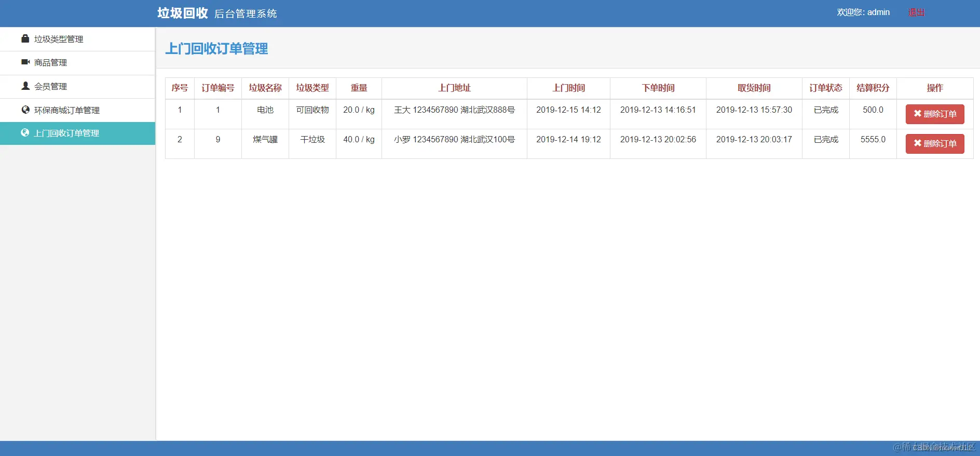Select 上门回收订单管理 sidebar entry
Screen dimensions: 980x456
[x=77, y=133]
